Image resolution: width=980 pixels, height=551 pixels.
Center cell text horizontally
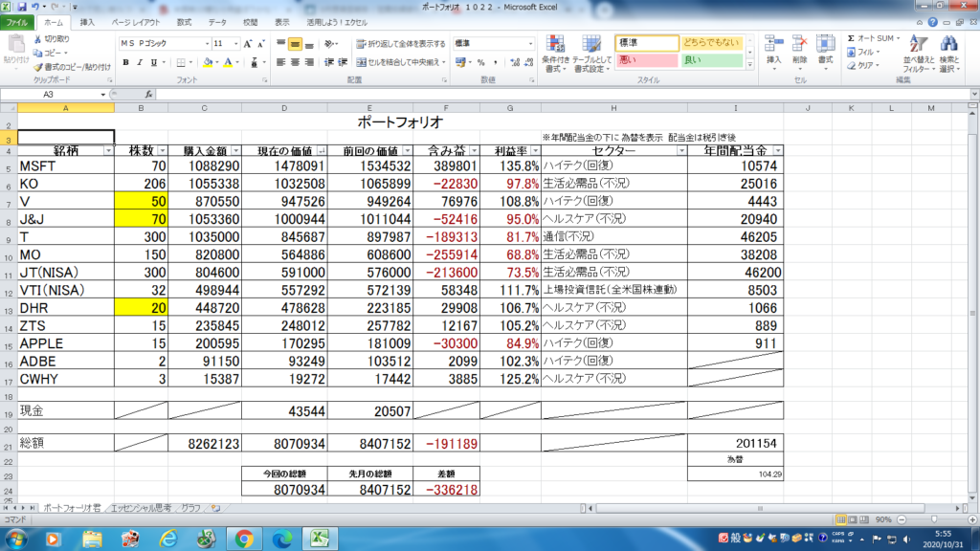(295, 62)
